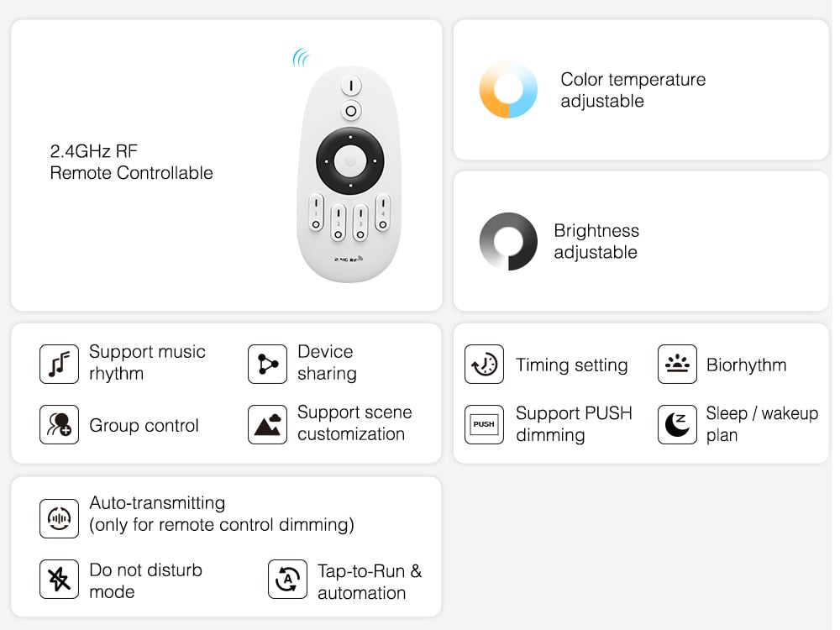Click the remote's power-off O button
The width and height of the screenshot is (840, 630).
coord(351,111)
